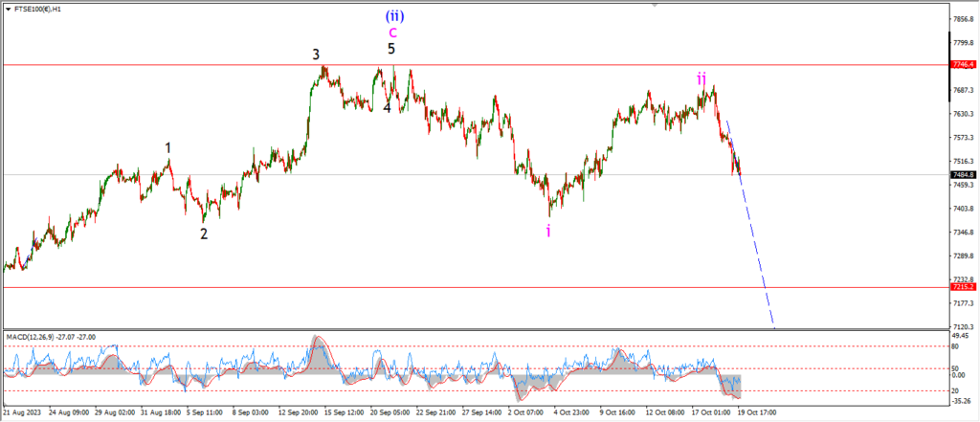The image size is (980, 422).
Task: Select the magenta ii label near the right peak
Action: point(702,78)
